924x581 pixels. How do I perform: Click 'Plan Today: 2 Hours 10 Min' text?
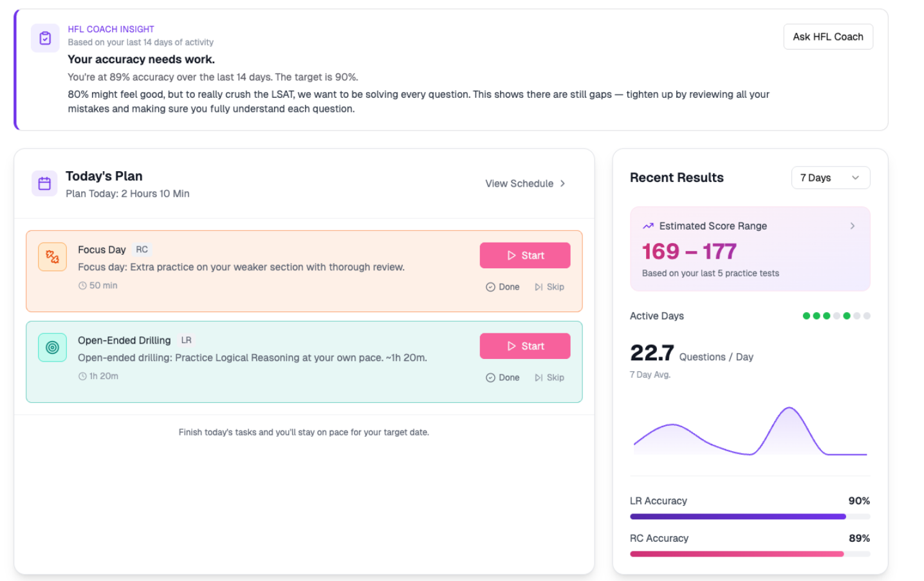pyautogui.click(x=127, y=194)
